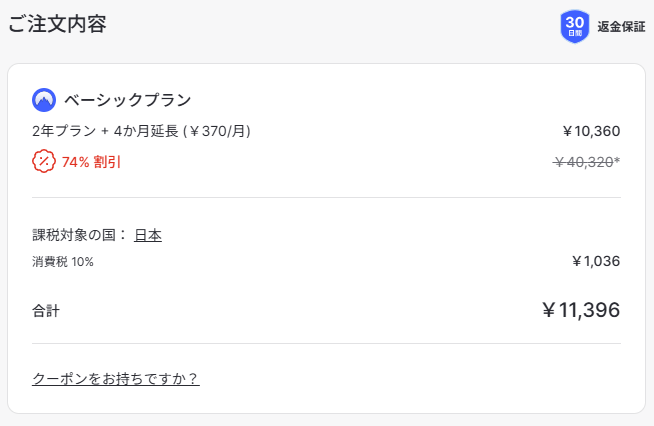
Task: Select the ベーシックプラン plan title
Action: tap(127, 100)
